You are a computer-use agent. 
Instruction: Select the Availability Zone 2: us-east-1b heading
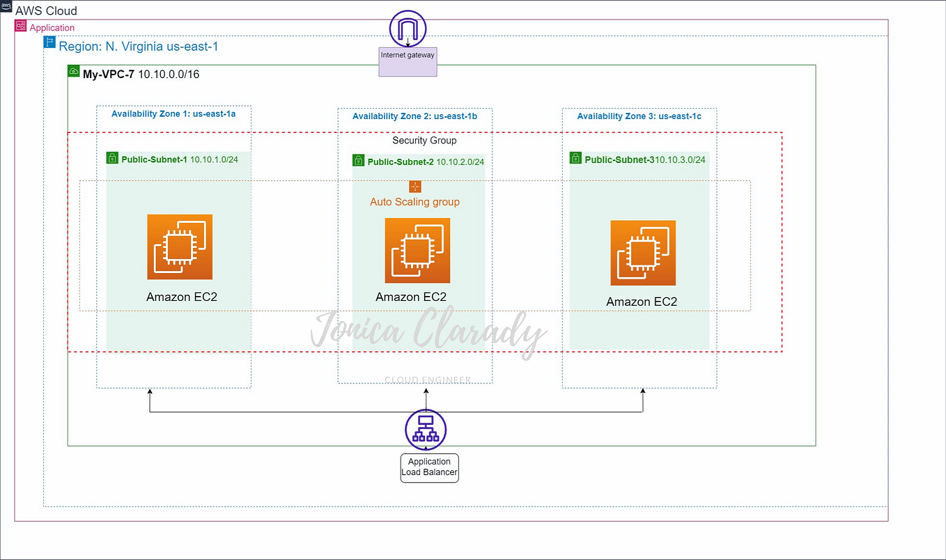(415, 116)
